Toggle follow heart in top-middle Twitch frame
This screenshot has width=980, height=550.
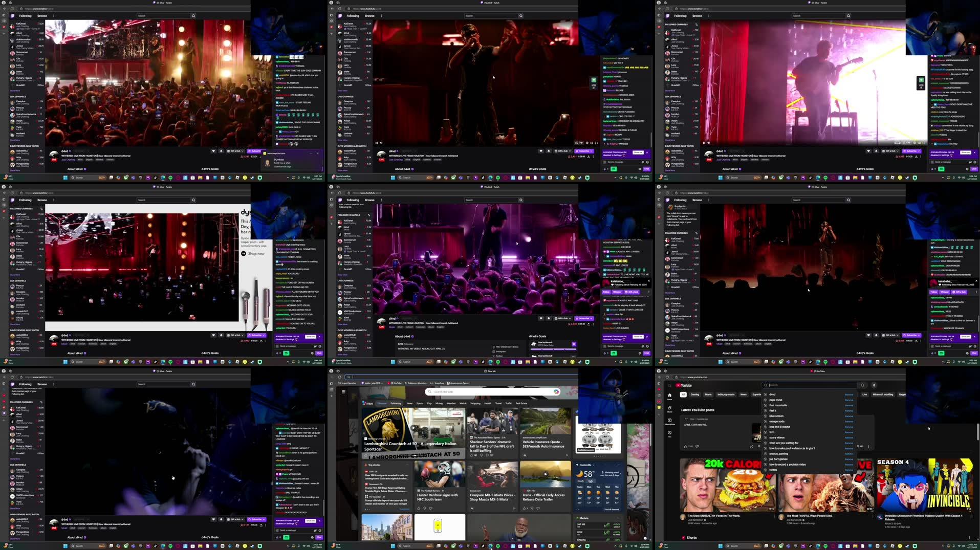click(x=541, y=151)
